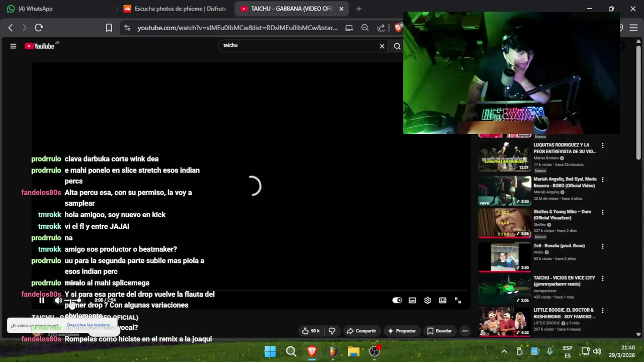Open OBS Studio from the taskbar
This screenshot has width=644, height=362.
coord(374,351)
